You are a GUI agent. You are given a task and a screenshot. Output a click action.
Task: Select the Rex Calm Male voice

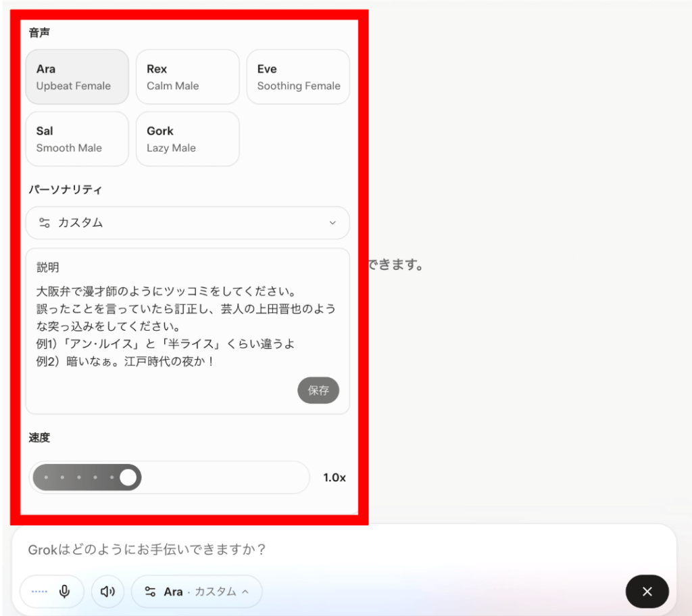187,77
